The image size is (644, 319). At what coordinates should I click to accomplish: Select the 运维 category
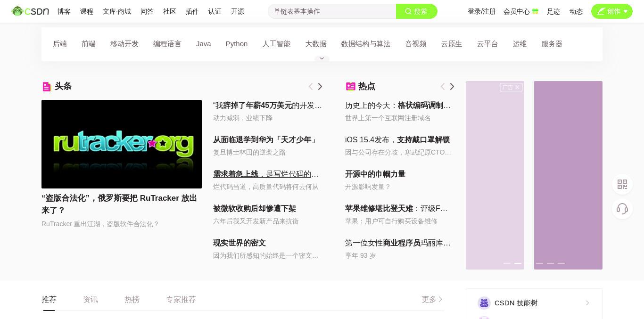[520, 44]
